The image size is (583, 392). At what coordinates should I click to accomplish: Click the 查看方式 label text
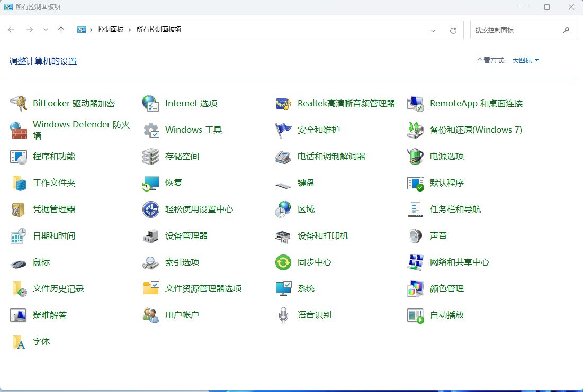click(491, 60)
